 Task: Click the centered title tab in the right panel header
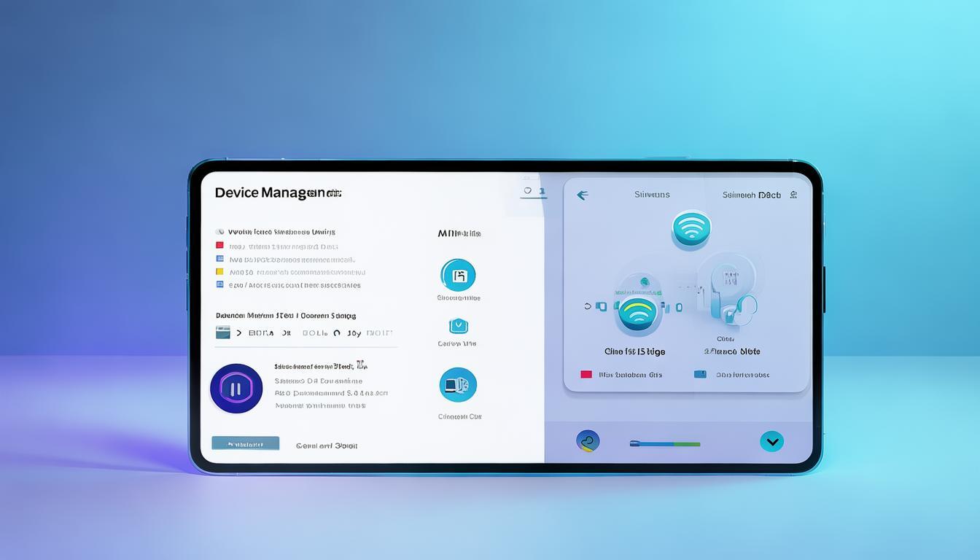(651, 195)
